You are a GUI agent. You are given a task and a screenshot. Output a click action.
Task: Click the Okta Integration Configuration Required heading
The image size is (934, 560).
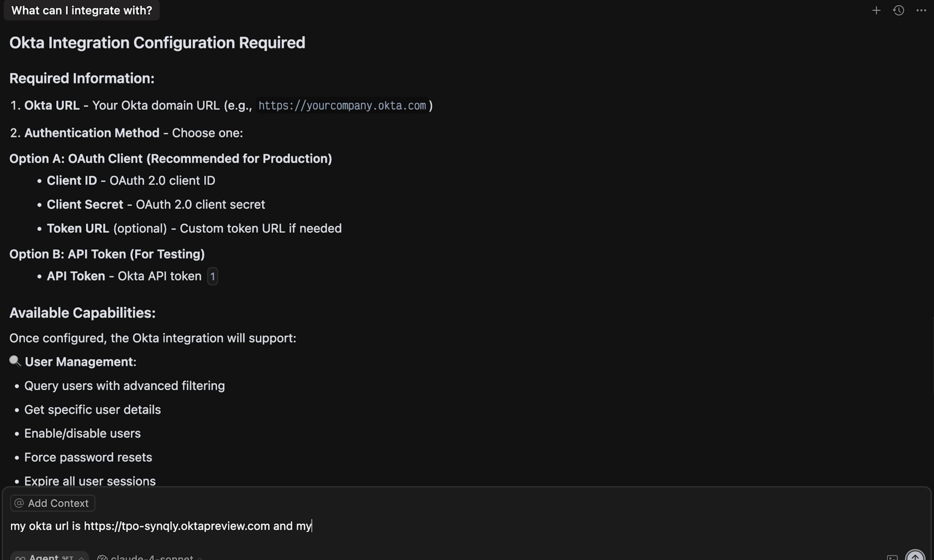pyautogui.click(x=157, y=43)
